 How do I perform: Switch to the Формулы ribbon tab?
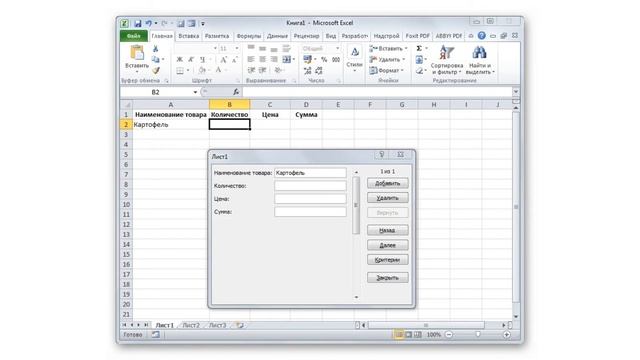tap(249, 36)
